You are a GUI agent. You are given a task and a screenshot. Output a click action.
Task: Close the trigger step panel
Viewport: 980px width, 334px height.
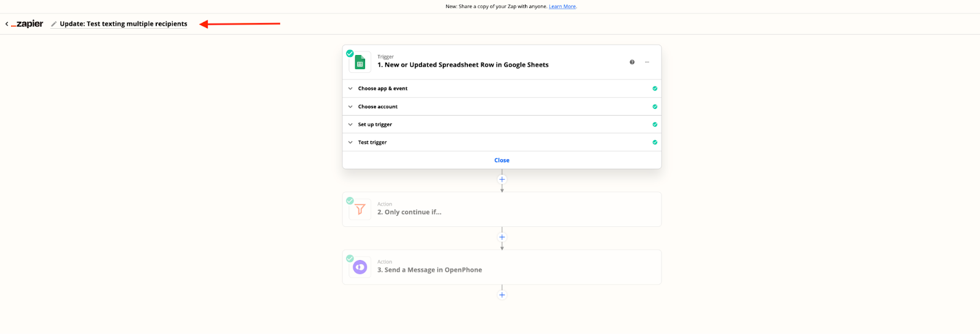pos(502,160)
